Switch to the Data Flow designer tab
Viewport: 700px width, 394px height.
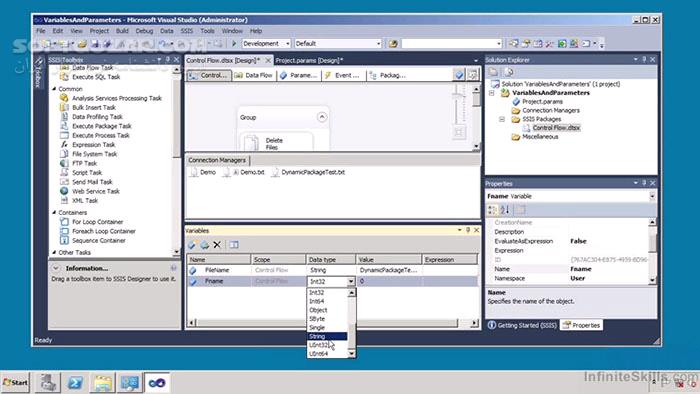pos(254,75)
